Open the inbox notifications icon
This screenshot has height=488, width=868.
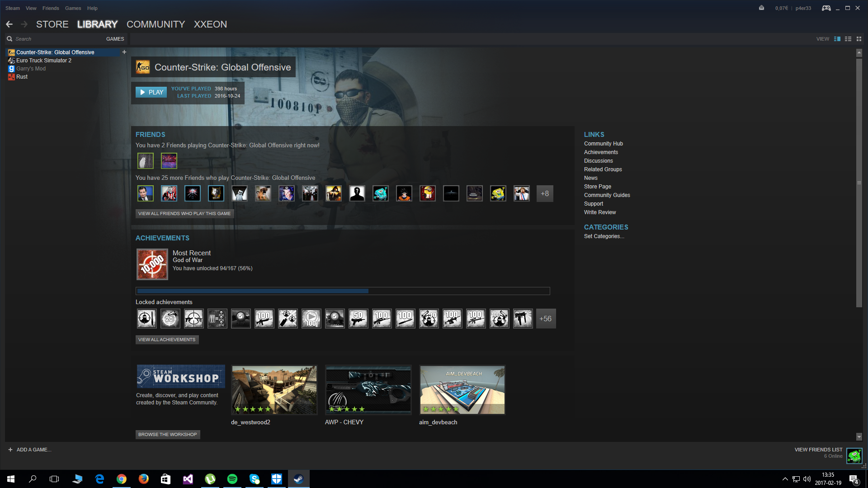pyautogui.click(x=761, y=8)
